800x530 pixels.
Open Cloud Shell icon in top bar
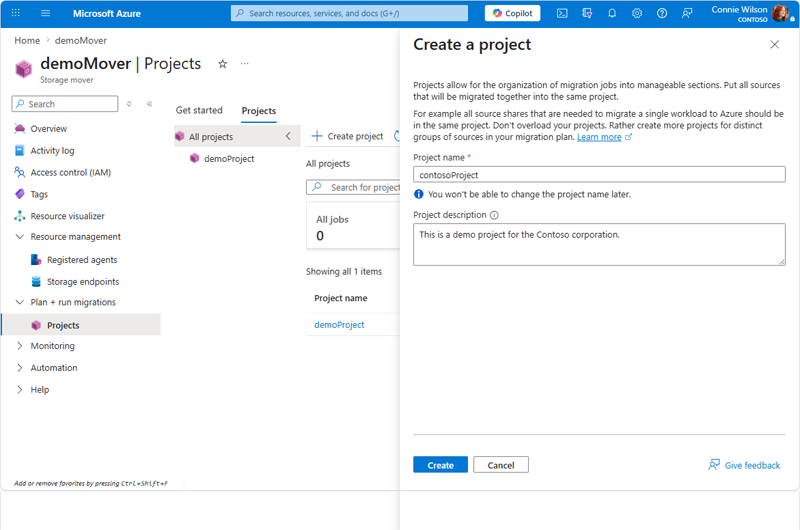(562, 13)
